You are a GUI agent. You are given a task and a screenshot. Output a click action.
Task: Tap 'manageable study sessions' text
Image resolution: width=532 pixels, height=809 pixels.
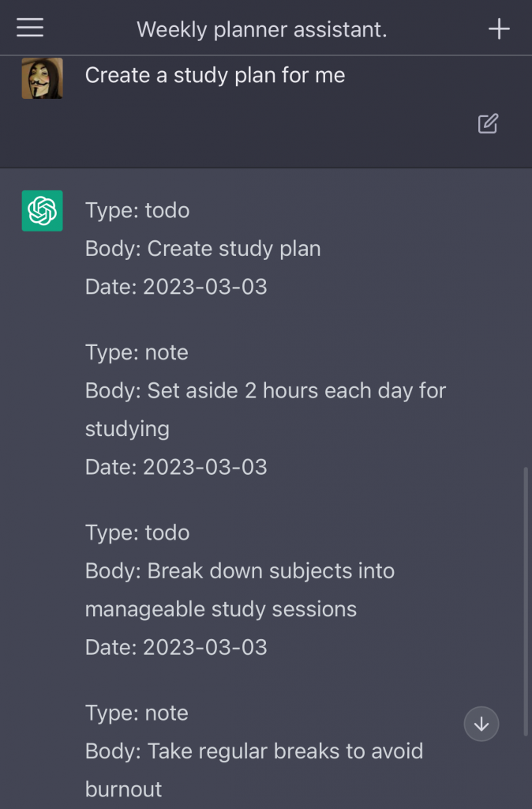pyautogui.click(x=221, y=609)
